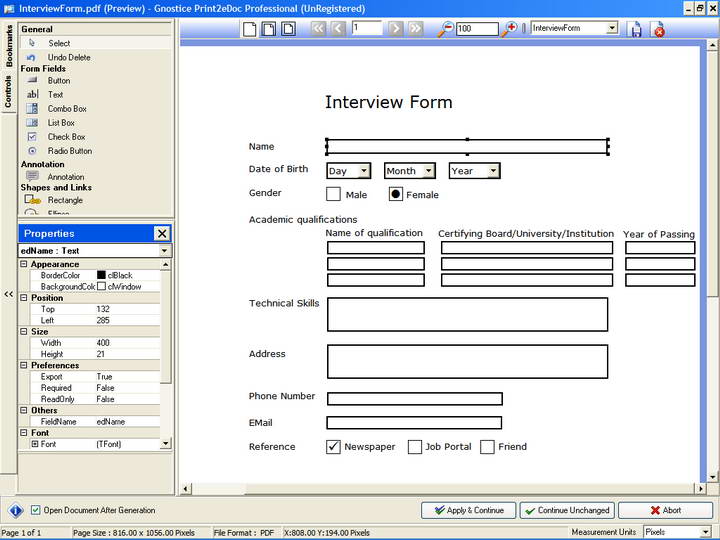Go to previous page arrow
The width and height of the screenshot is (720, 540).
(338, 29)
